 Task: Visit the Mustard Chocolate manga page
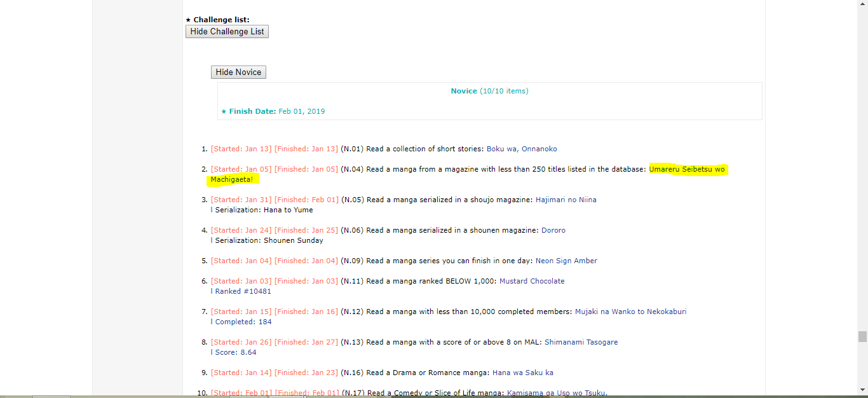[x=531, y=281]
